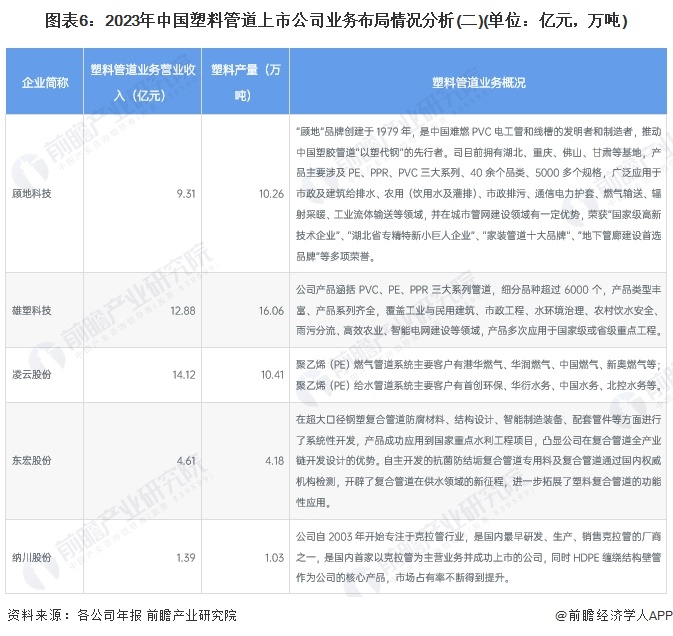Image resolution: width=673 pixels, height=636 pixels.
Task: Click the output value 1.03
Action: tap(275, 558)
